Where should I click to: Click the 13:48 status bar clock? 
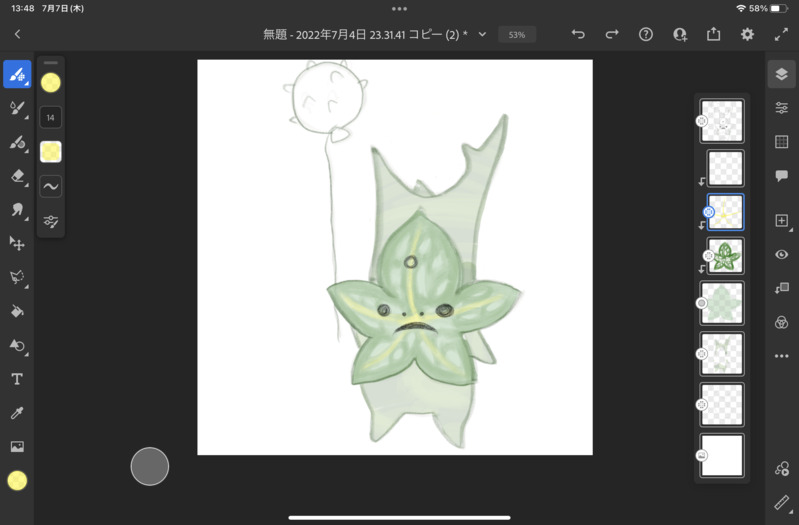click(x=22, y=9)
